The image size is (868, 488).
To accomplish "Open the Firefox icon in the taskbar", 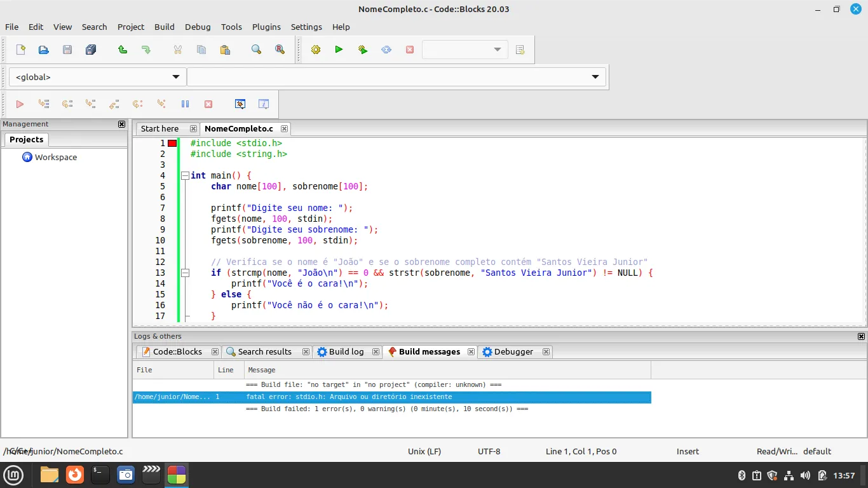I will [x=75, y=475].
